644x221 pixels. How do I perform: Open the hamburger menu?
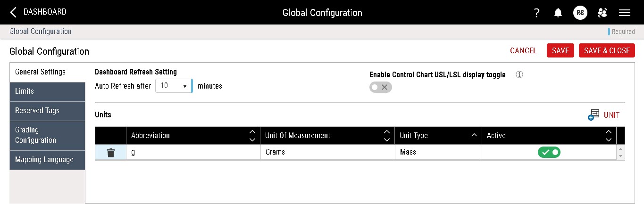624,13
